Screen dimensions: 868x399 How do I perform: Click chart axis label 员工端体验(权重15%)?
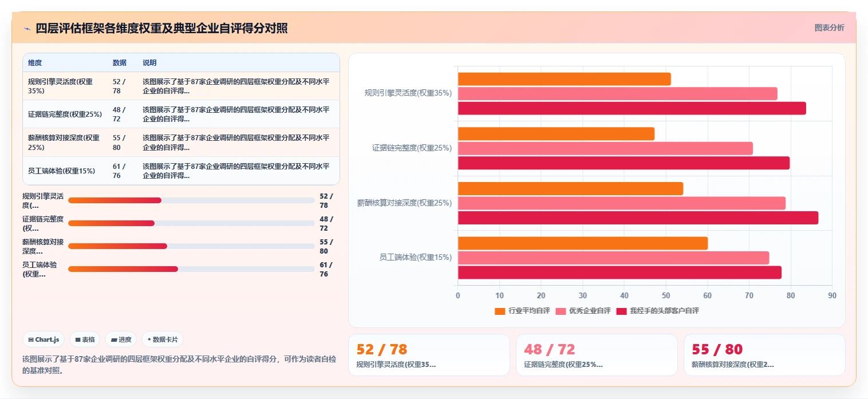(415, 258)
